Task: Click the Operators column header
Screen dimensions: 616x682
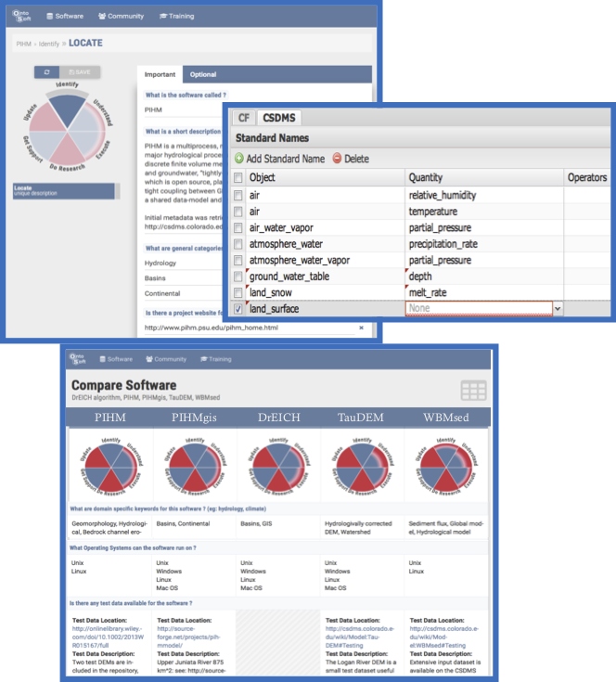Action: click(587, 177)
